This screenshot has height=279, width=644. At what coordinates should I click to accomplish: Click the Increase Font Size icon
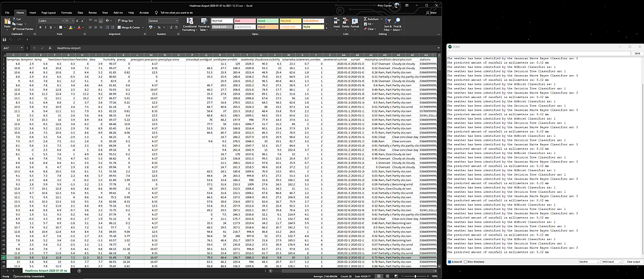pos(78,20)
